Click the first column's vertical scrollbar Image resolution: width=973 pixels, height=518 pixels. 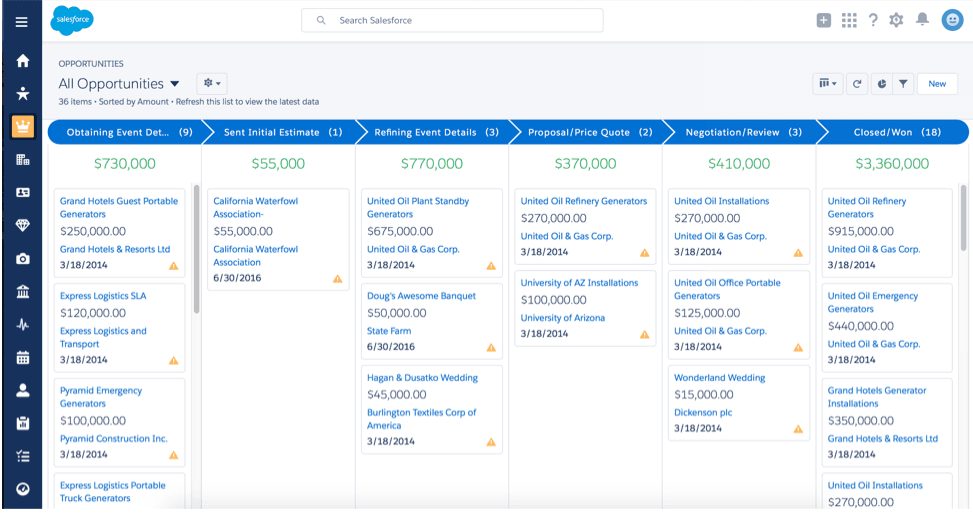[196, 249]
